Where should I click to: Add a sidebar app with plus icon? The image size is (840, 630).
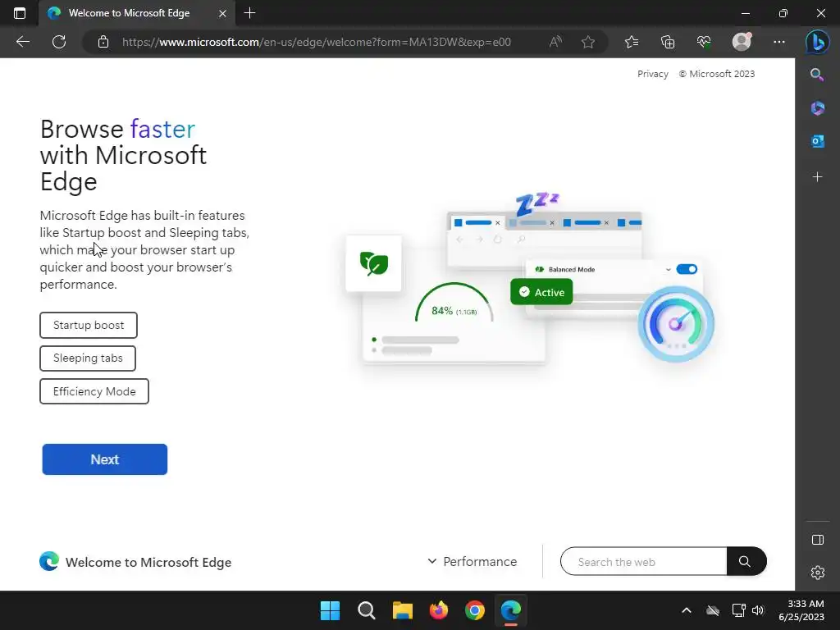click(x=818, y=177)
